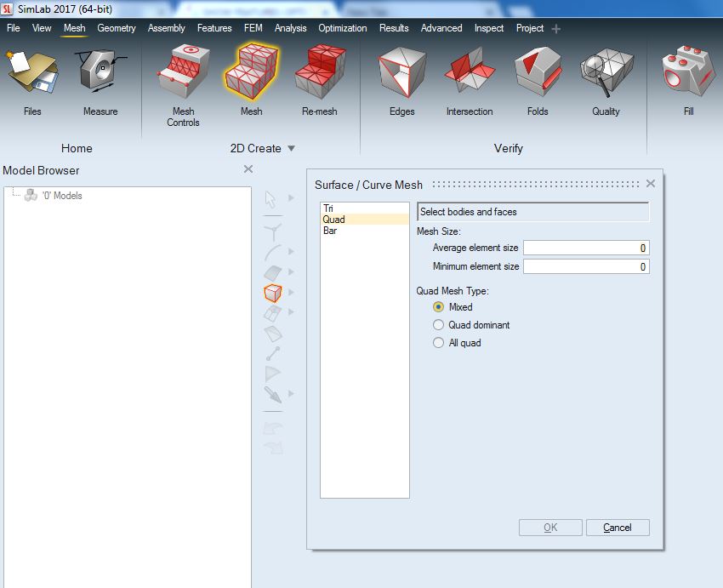
Task: Open the View menu
Action: (x=42, y=28)
